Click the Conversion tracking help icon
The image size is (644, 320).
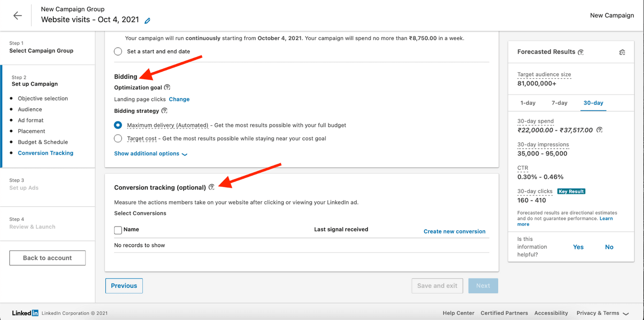tap(212, 187)
